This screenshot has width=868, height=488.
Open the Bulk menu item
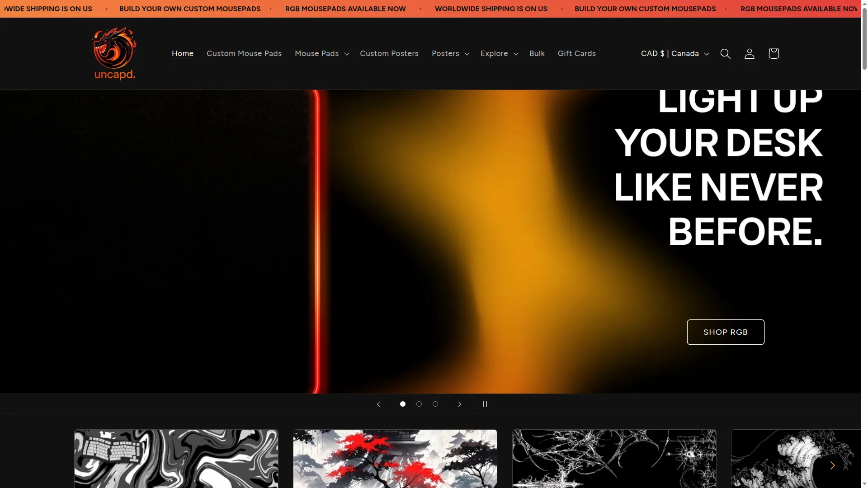coord(537,53)
